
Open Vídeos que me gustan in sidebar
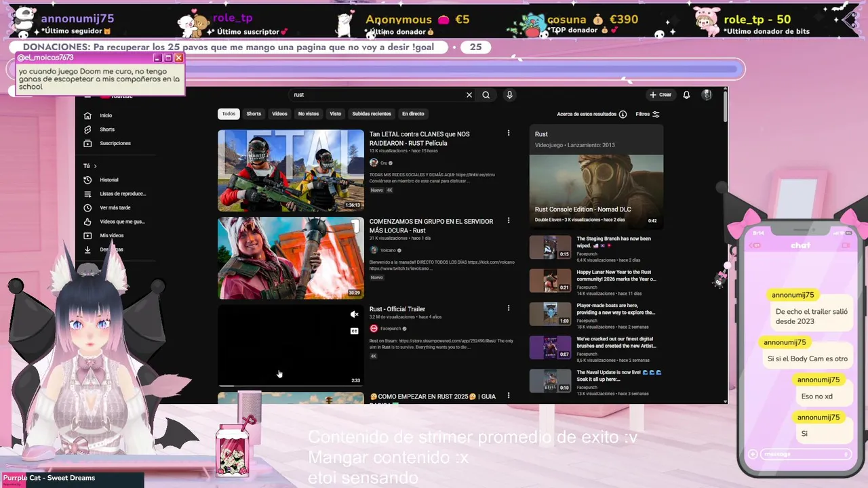pos(114,222)
